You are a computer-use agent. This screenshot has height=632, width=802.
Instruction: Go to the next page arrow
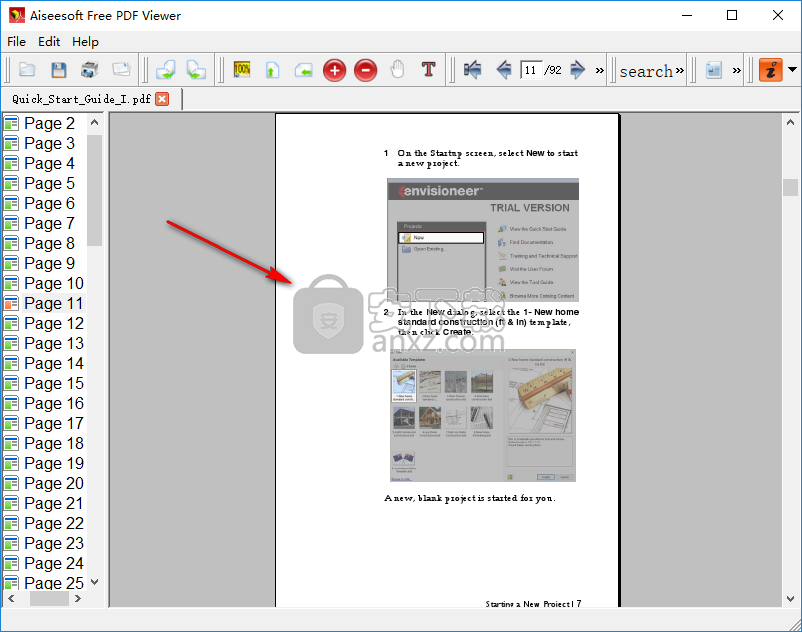577,70
